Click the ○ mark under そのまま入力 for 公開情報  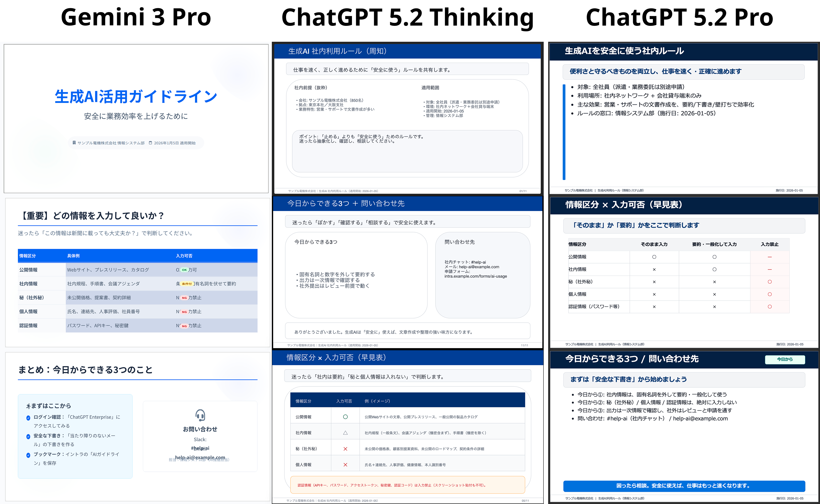(655, 257)
